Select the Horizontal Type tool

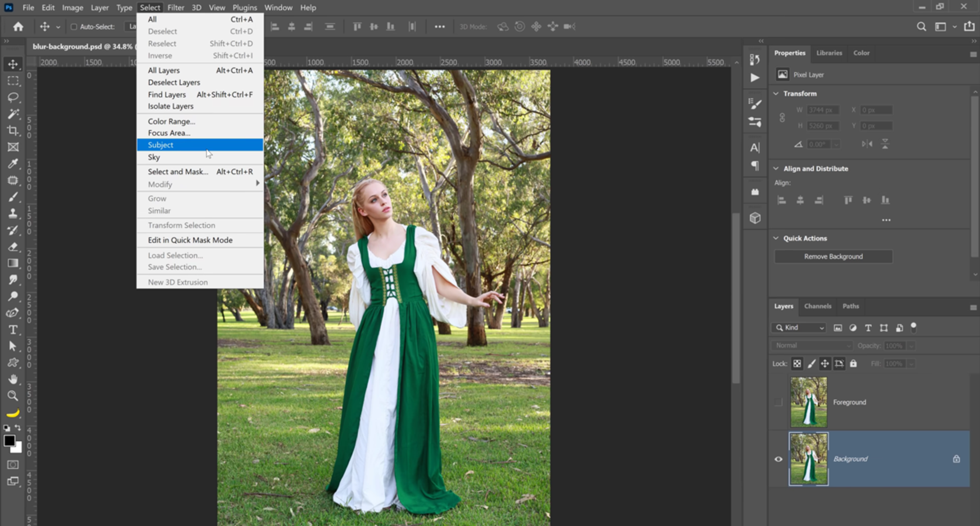pos(12,329)
